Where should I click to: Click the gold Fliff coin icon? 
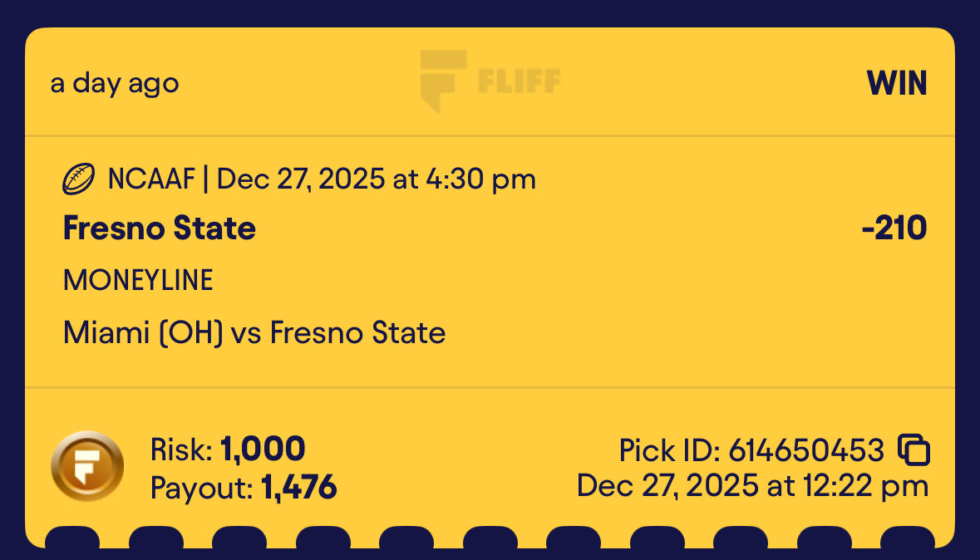pos(87,466)
